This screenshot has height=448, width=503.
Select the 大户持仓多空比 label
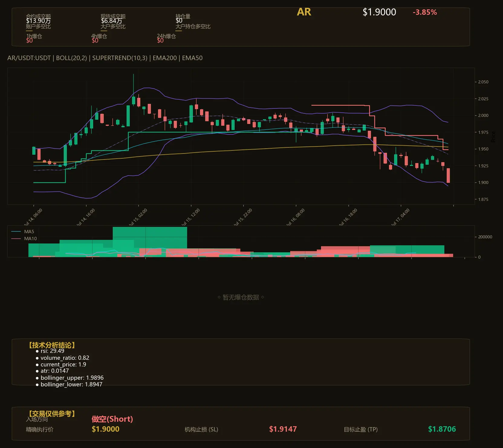(x=193, y=26)
